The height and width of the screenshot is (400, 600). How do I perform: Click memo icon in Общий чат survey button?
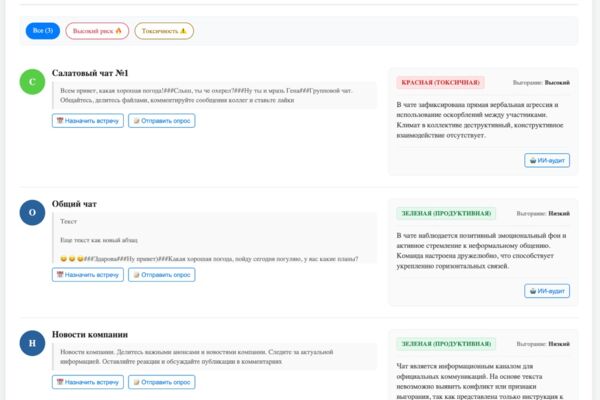pos(136,274)
